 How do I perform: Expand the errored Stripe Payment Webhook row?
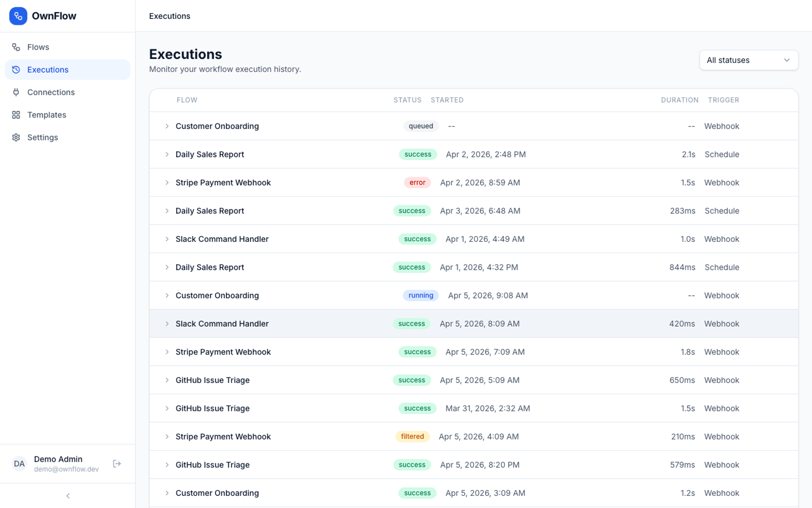pyautogui.click(x=167, y=182)
